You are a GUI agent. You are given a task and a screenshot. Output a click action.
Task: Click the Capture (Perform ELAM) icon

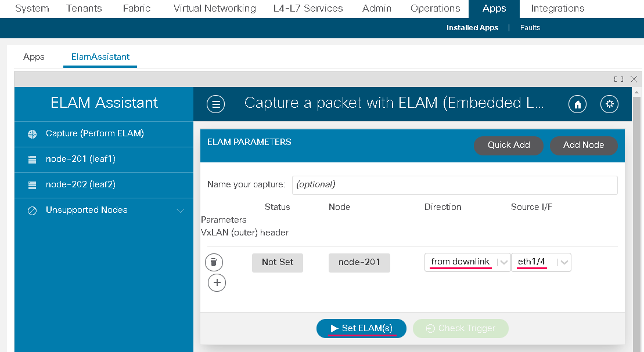[x=32, y=134]
